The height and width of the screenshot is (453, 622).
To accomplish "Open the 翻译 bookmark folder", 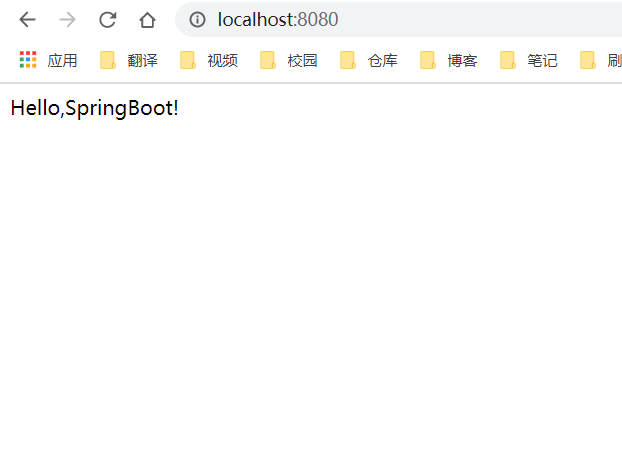I will (x=129, y=60).
